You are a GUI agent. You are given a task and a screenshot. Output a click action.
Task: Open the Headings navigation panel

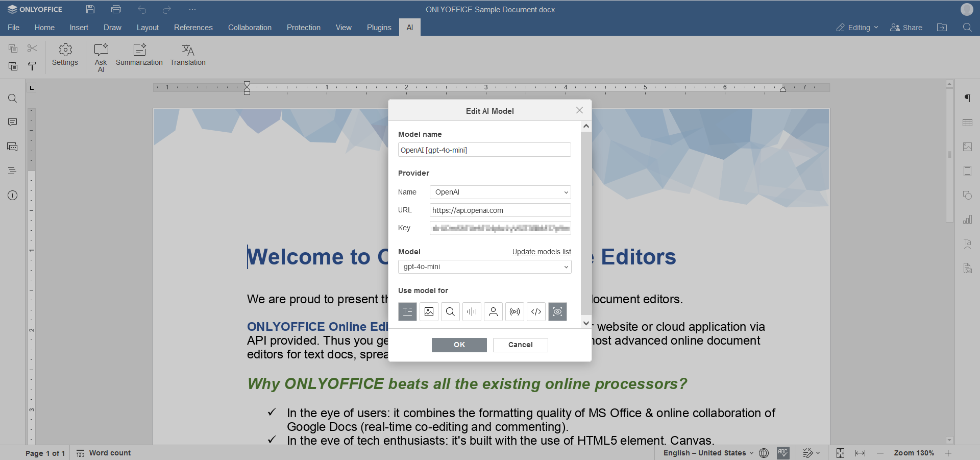coord(13,171)
